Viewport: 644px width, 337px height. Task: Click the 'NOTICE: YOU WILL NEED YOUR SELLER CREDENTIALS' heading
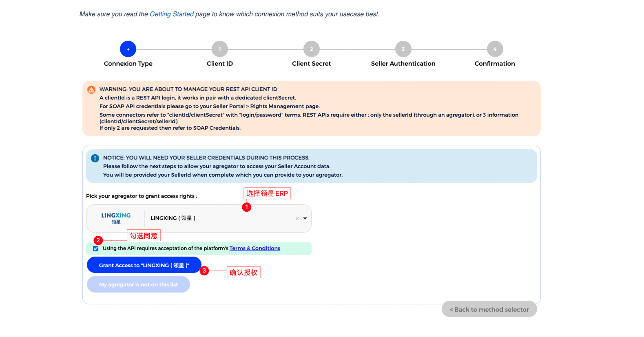coord(206,158)
